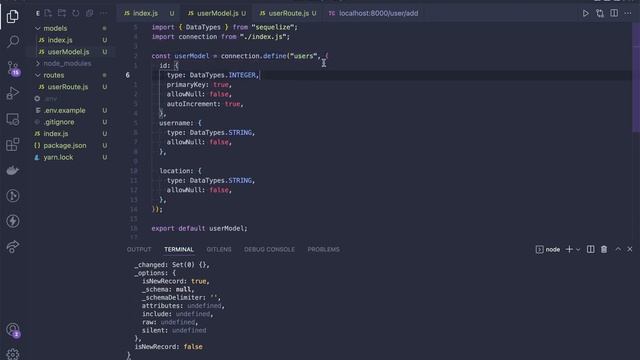Select the TERMINAL panel tab
This screenshot has width=640, height=360.
tap(179, 249)
